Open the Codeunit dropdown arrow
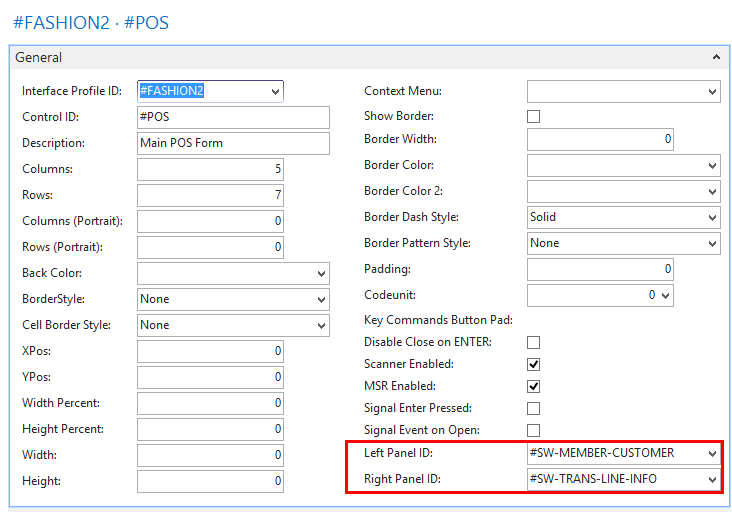 point(666,296)
